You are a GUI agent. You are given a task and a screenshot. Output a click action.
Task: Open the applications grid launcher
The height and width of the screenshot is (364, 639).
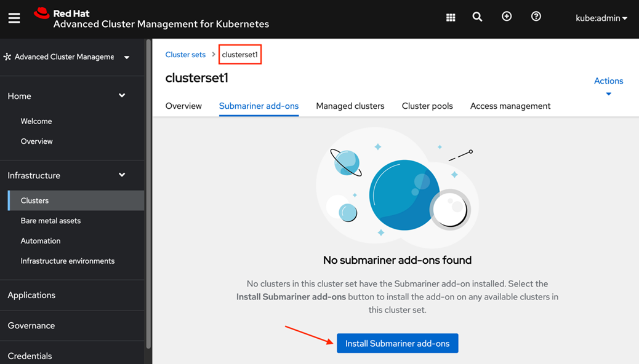click(x=450, y=17)
